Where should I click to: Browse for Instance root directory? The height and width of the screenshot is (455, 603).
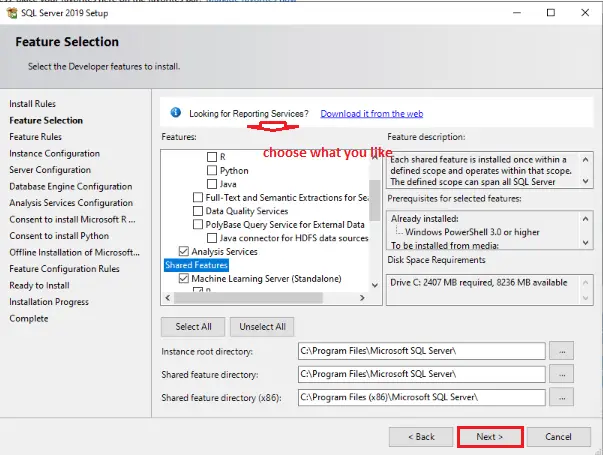(561, 351)
